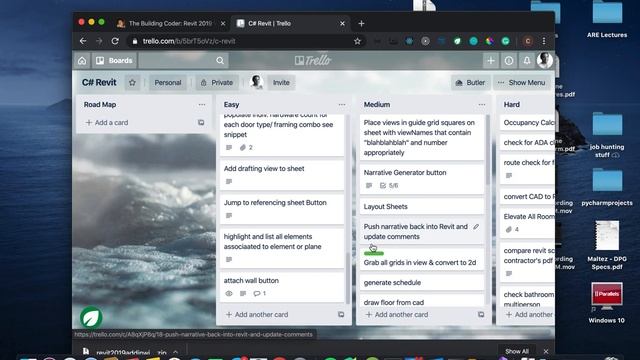This screenshot has height=360, width=640.
Task: Click pencil edit icon on Push narrative card
Action: coord(476,227)
